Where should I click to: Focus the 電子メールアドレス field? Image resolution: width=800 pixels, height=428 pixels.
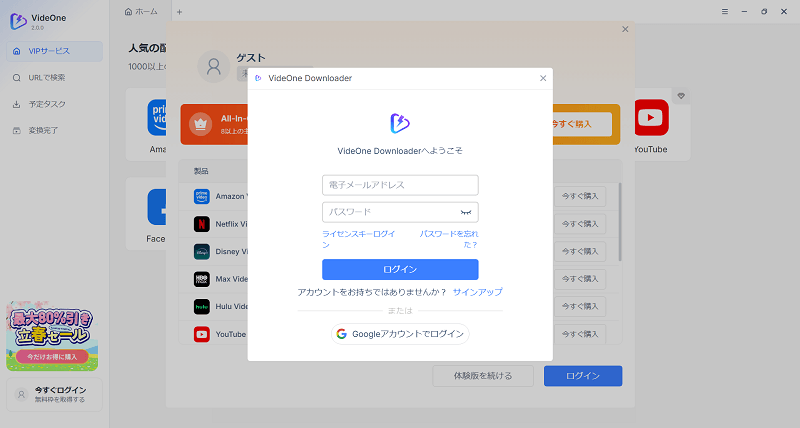point(400,185)
